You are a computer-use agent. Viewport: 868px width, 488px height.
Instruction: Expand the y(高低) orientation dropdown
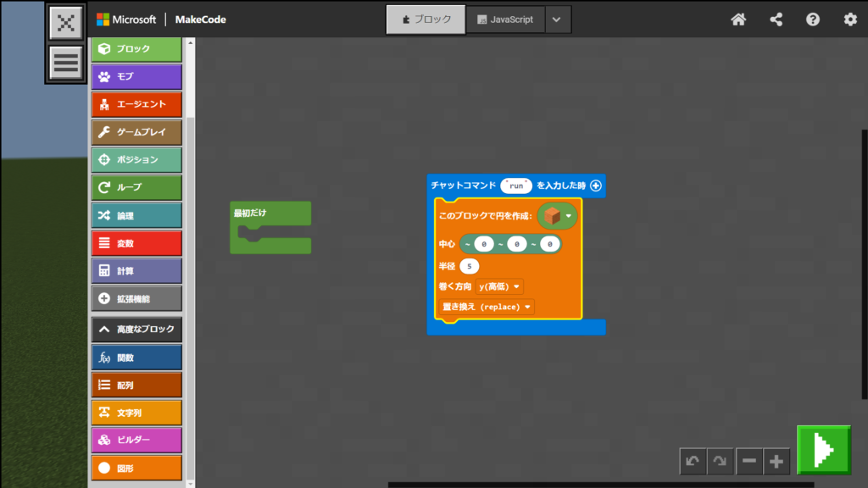[500, 286]
